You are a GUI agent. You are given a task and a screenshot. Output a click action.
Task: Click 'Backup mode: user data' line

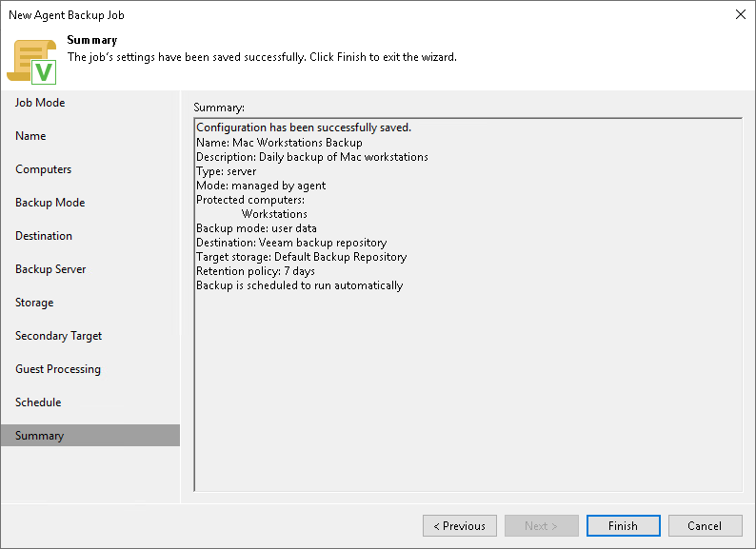click(256, 228)
